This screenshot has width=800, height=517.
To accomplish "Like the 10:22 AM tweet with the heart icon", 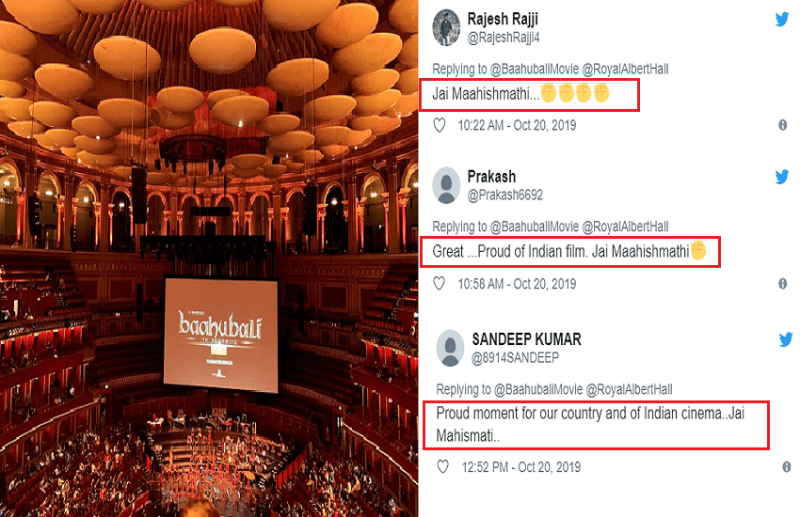I will (x=439, y=125).
